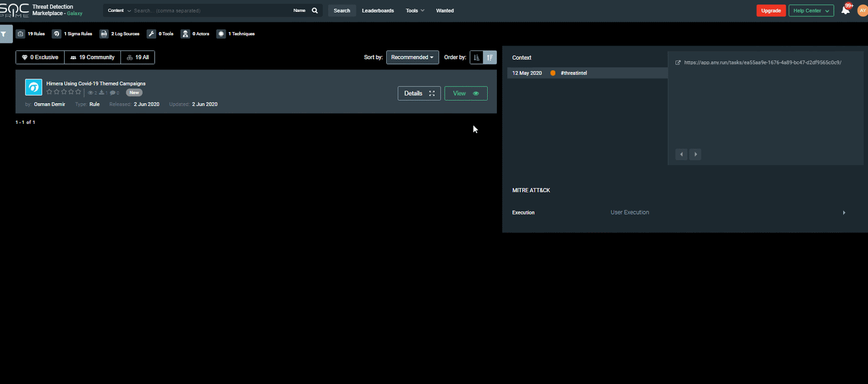868x384 pixels.
Task: Open the Tools menu dropdown
Action: (x=415, y=10)
